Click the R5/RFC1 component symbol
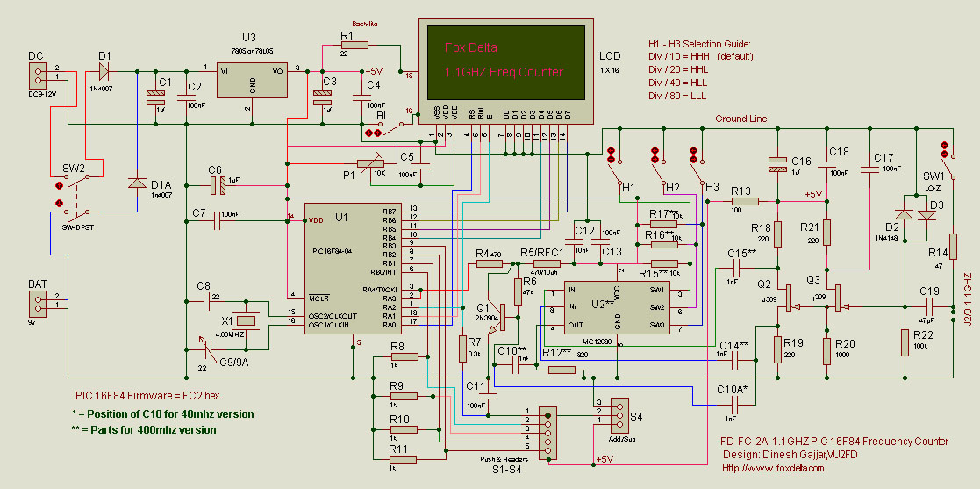 [546, 264]
